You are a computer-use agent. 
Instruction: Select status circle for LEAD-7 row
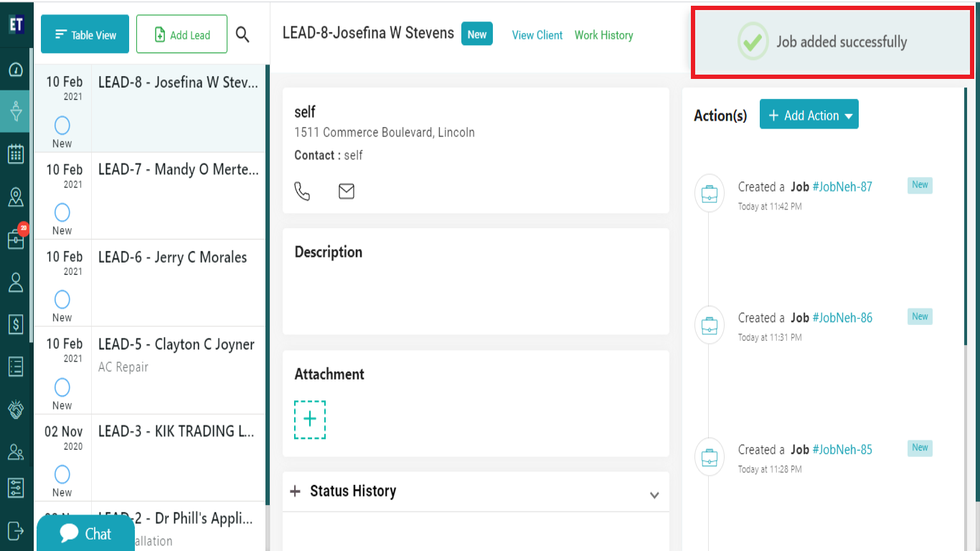click(62, 212)
